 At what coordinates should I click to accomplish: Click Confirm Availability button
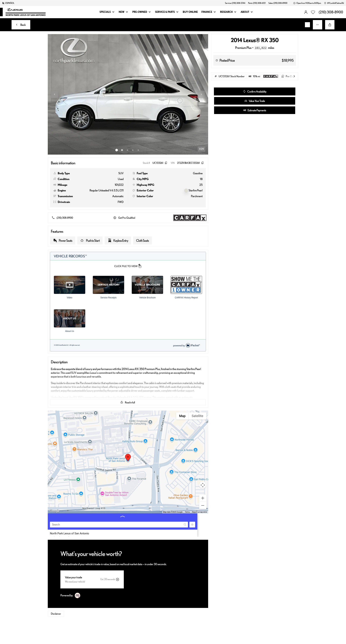point(254,91)
